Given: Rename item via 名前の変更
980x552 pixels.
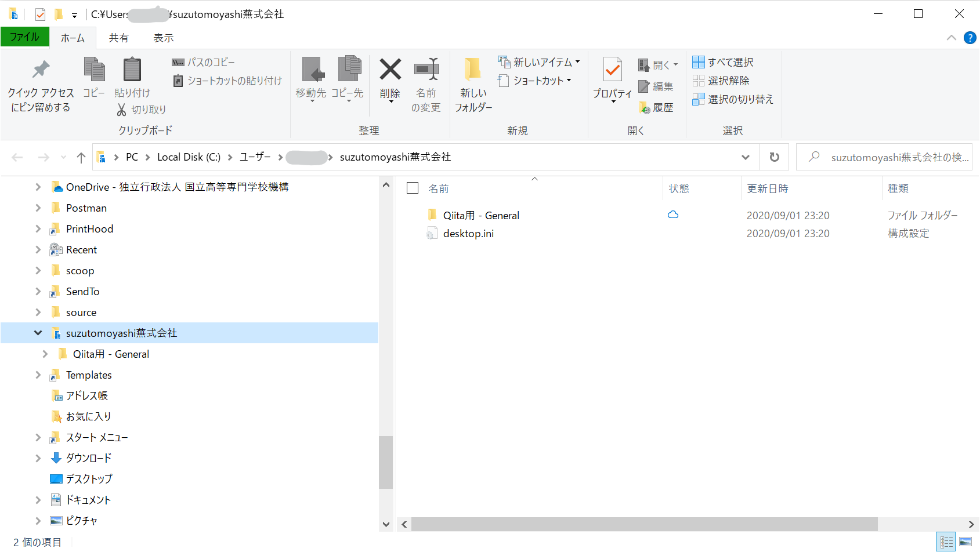Looking at the screenshot, I should point(426,85).
